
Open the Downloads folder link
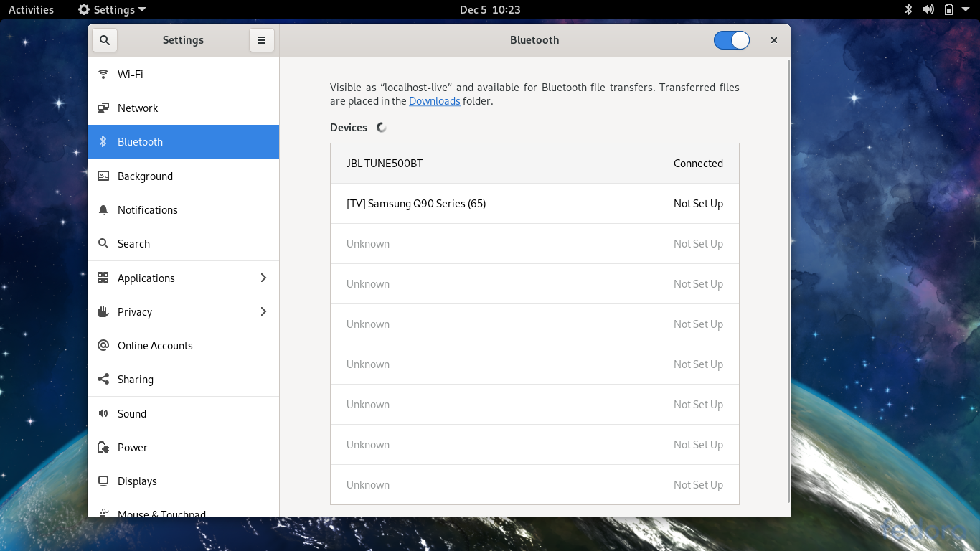434,101
